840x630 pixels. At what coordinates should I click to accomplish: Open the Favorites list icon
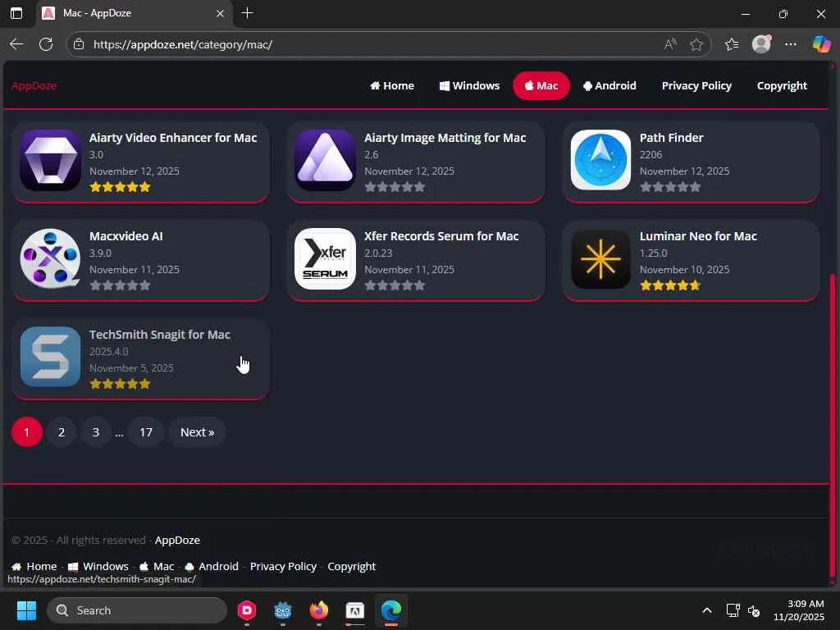732,44
